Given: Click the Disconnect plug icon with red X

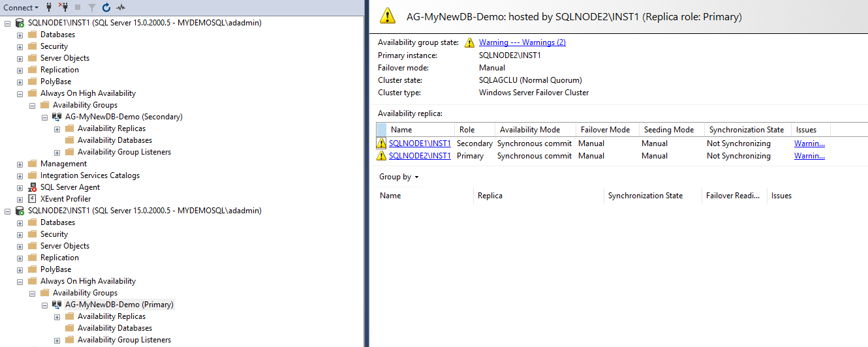Looking at the screenshot, I should 63,7.
